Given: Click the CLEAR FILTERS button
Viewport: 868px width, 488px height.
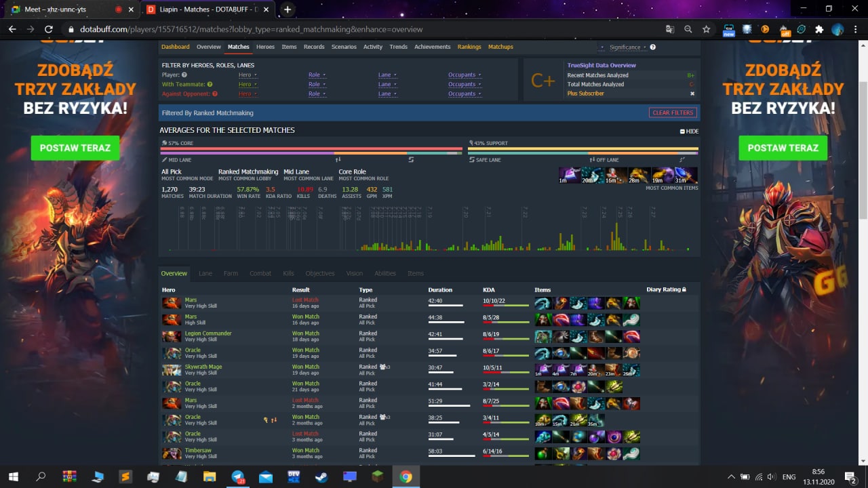Looking at the screenshot, I should 673,113.
